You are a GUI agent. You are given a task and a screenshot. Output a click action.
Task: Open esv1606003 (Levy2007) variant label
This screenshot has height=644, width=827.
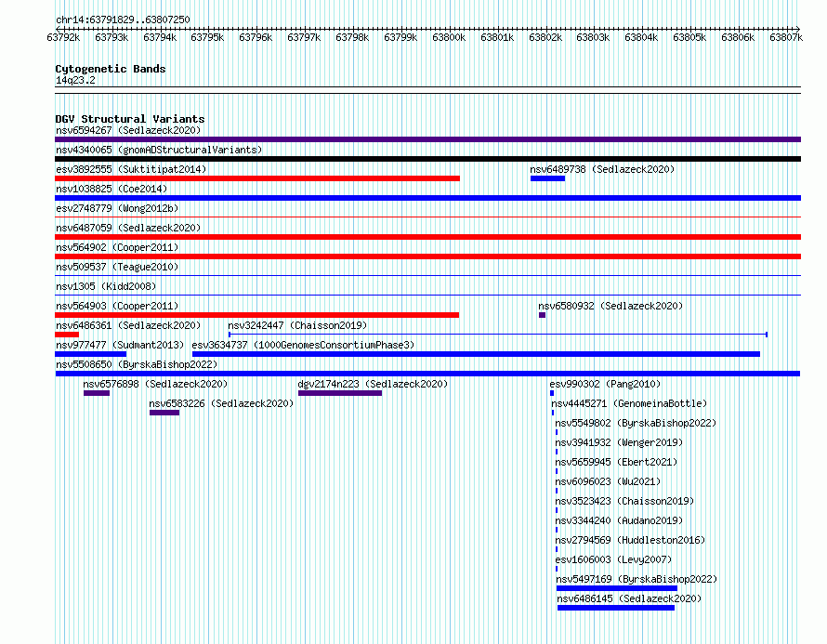[x=613, y=559]
